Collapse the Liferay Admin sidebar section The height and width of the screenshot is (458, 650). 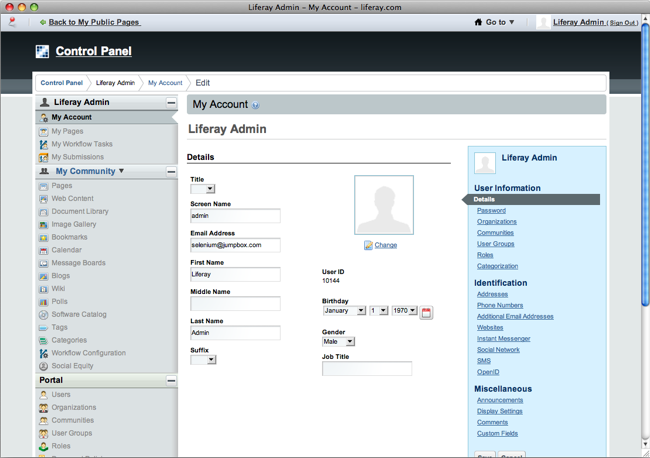tap(171, 102)
